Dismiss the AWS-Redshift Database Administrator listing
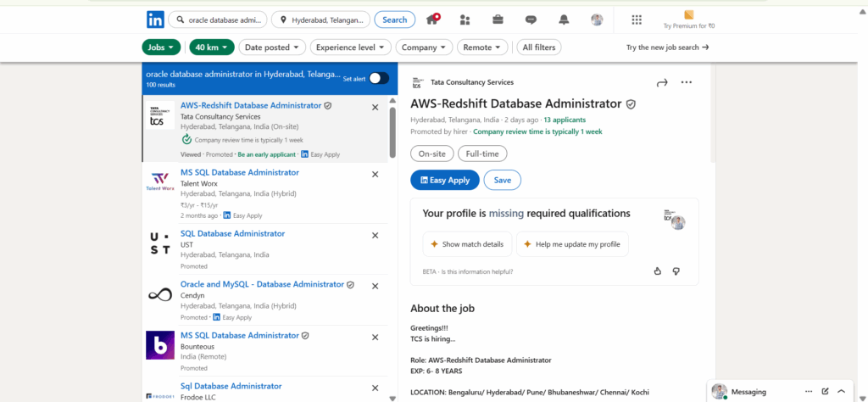This screenshot has width=868, height=402. tap(375, 108)
